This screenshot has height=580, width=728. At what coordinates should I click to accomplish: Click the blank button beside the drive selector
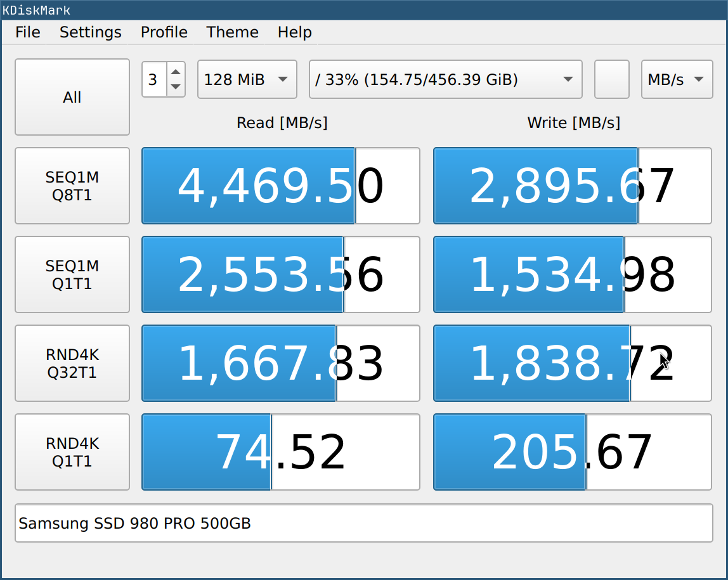coord(612,79)
